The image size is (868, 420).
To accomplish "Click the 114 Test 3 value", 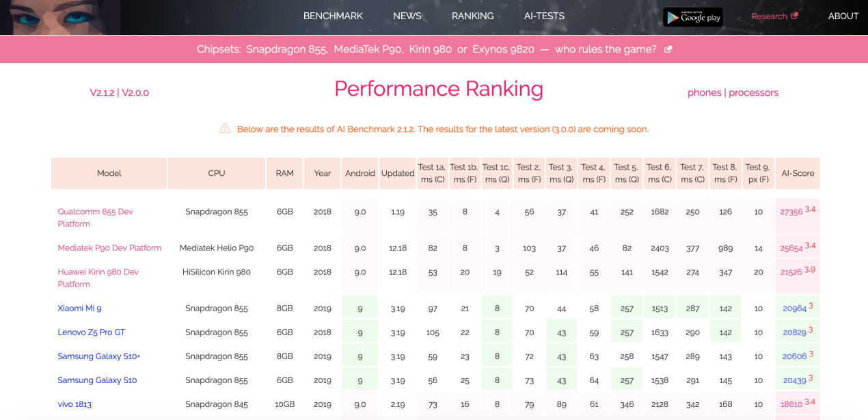I will (561, 272).
